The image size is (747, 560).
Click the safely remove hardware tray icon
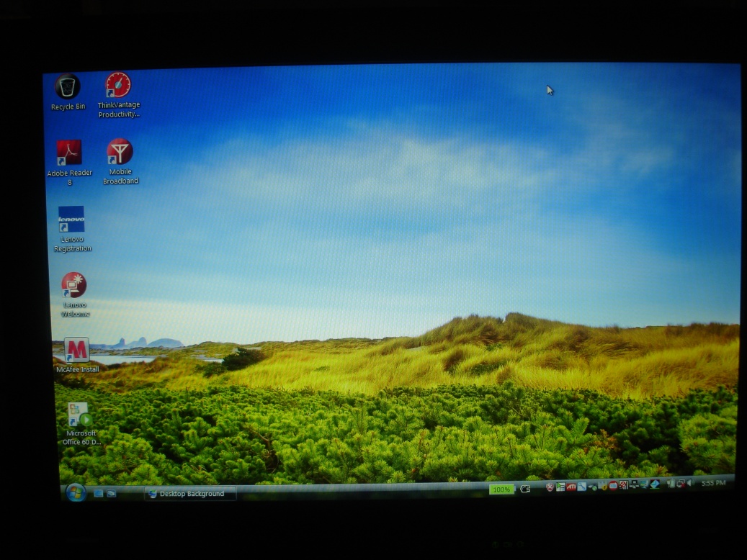592,487
